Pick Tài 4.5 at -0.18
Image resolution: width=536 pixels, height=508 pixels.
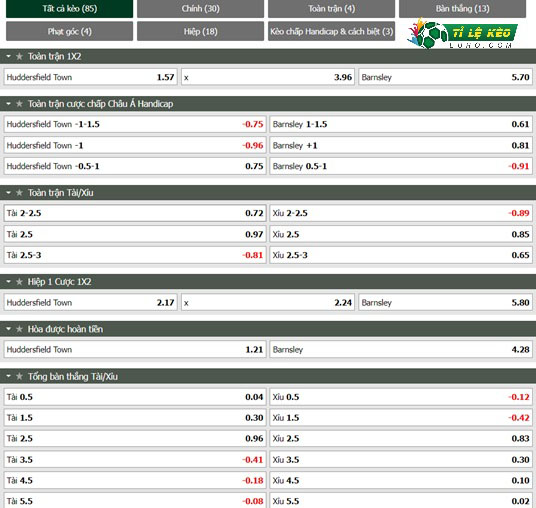[x=135, y=480]
